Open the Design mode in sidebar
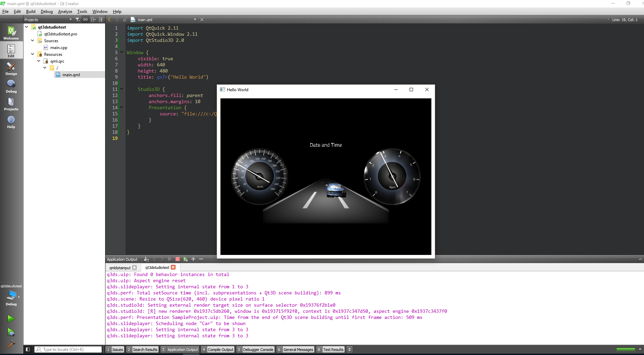Viewport: 644px width, 355px height. pos(11,68)
